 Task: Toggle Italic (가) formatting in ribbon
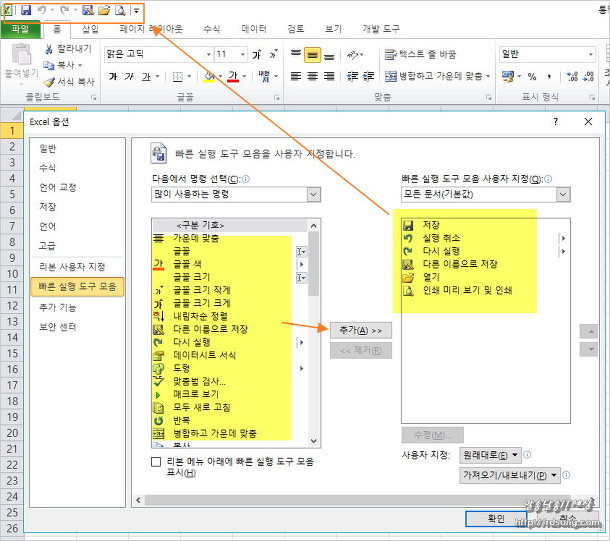(129, 76)
